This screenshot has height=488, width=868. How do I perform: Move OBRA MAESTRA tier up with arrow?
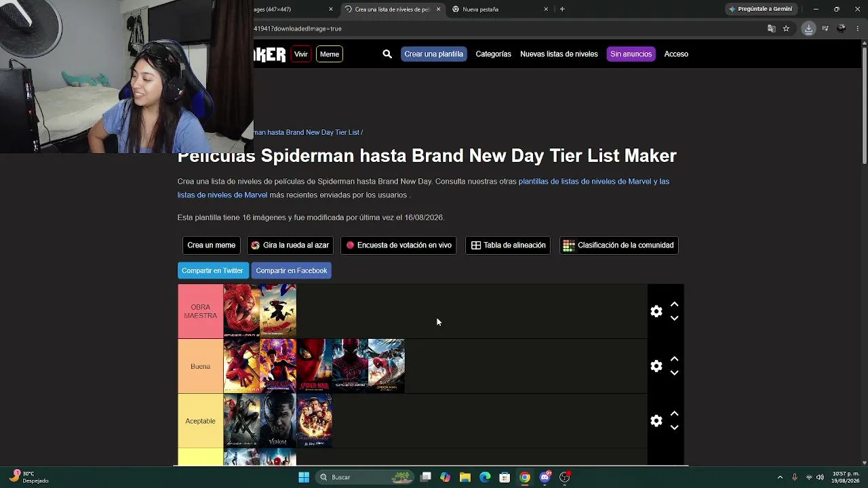674,304
